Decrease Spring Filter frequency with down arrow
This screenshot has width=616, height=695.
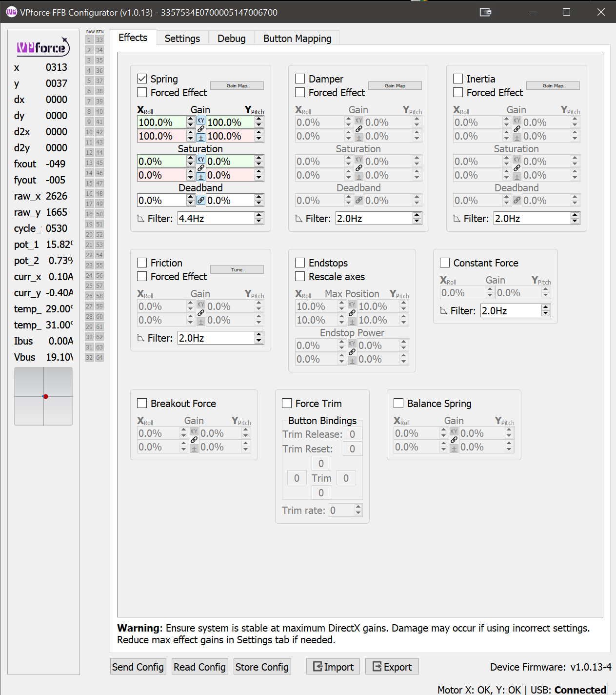259,222
